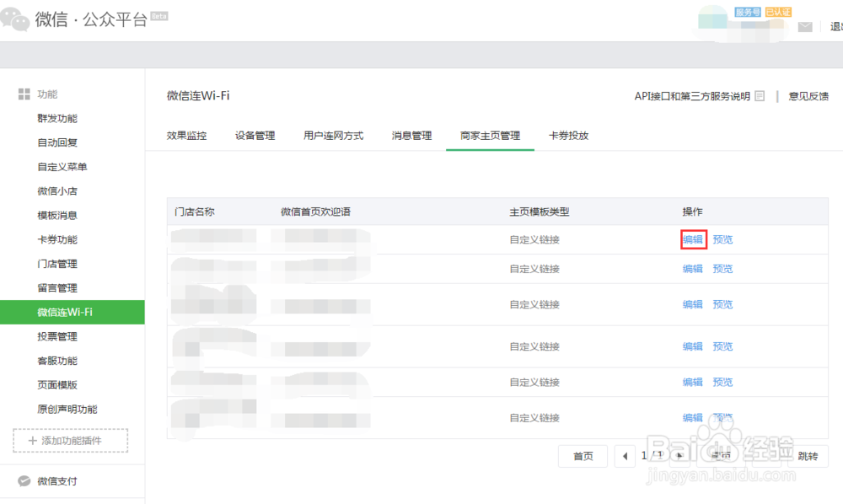Open 留言管理 in sidebar
The width and height of the screenshot is (843, 504).
pyautogui.click(x=57, y=288)
